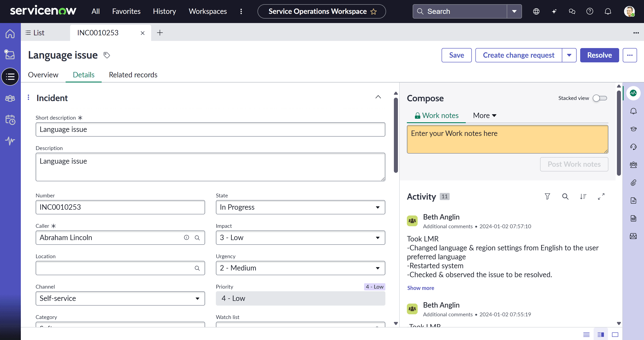The height and width of the screenshot is (340, 644).
Task: Open the paperclip attachments panel on the right
Action: pyautogui.click(x=634, y=182)
